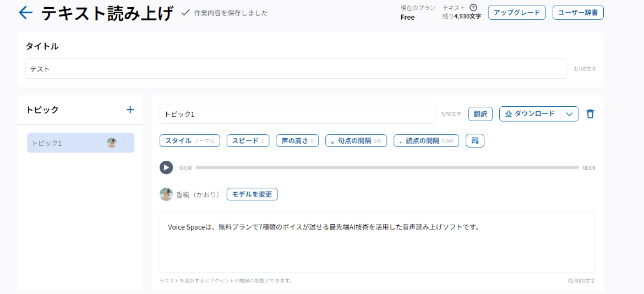Click the ダウンロード button
Viewport: 644px width, 294px height.
tap(530, 114)
